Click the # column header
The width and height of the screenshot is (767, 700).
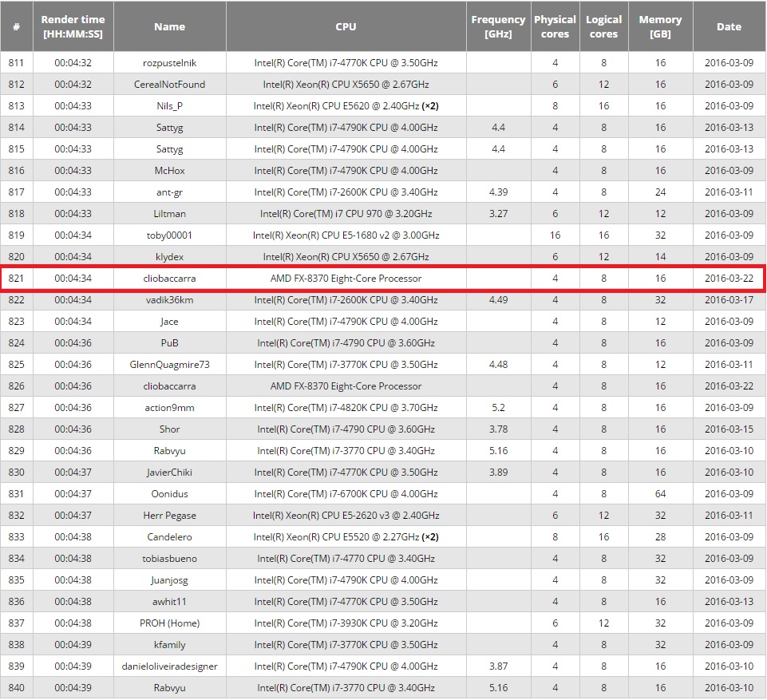pyautogui.click(x=16, y=26)
